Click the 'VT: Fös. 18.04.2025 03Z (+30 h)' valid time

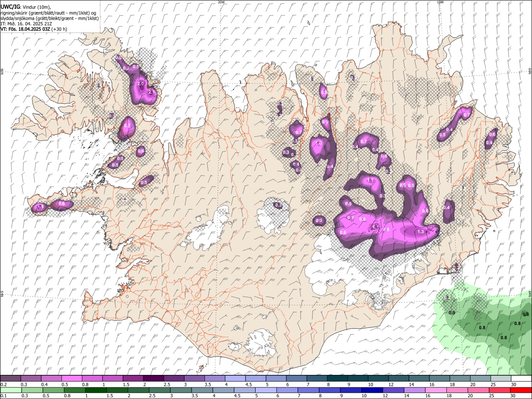click(34, 29)
